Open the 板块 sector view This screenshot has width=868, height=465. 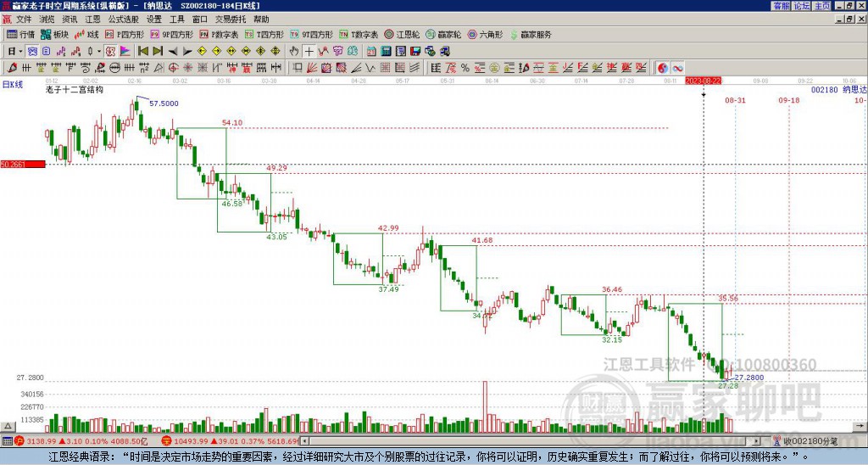[55, 34]
